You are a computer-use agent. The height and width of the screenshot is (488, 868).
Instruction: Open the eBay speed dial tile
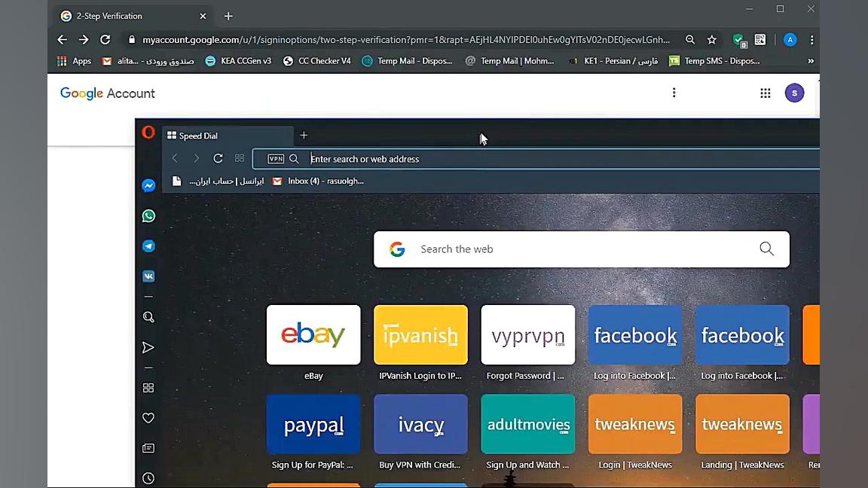point(313,334)
